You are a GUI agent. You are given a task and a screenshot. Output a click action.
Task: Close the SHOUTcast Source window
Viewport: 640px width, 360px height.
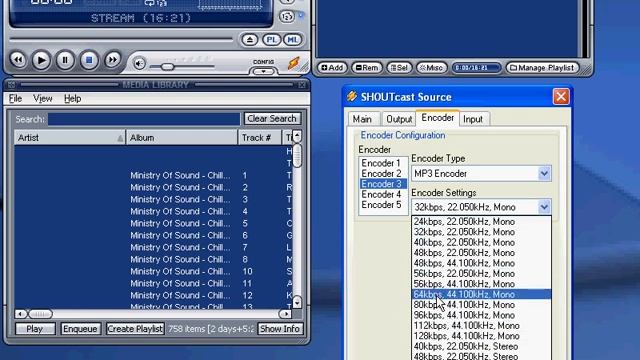point(561,97)
